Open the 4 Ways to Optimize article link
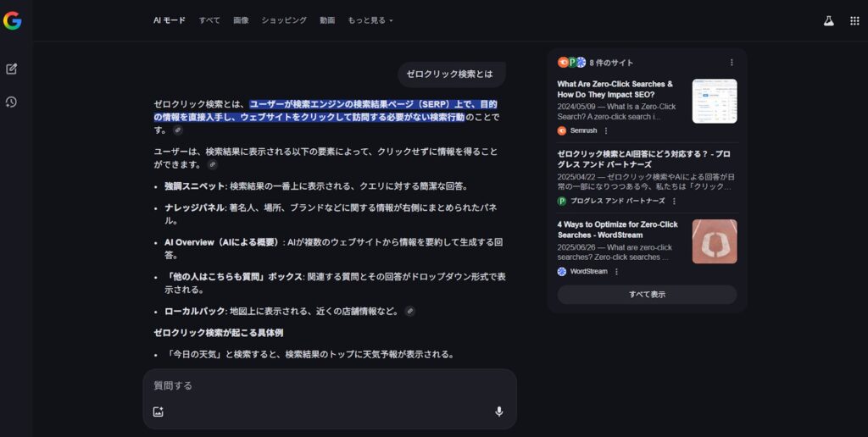Viewport: 868px width, 437px height. (618, 230)
